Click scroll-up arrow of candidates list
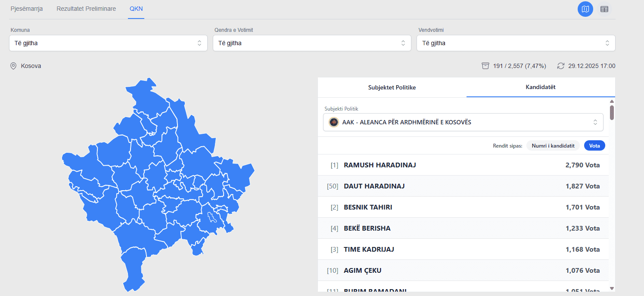Image resolution: width=644 pixels, height=296 pixels. coord(612,102)
